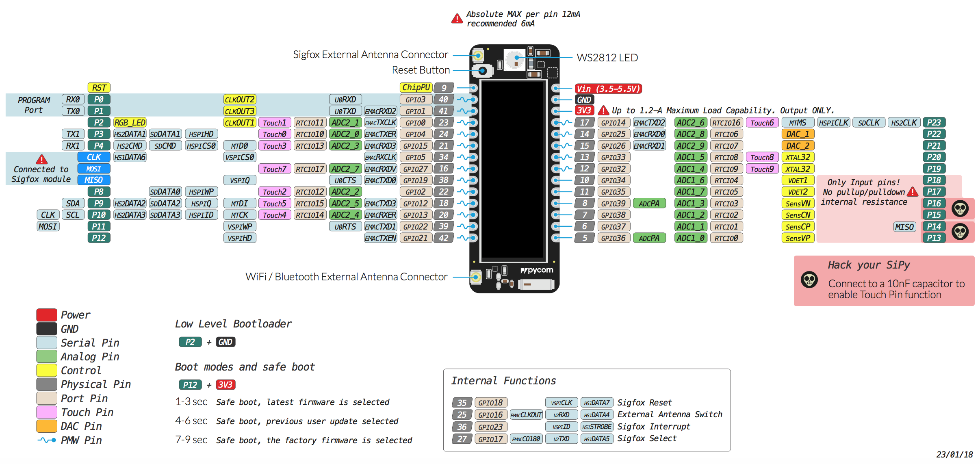Click the PWM wave symbol in the legend

tap(46, 440)
